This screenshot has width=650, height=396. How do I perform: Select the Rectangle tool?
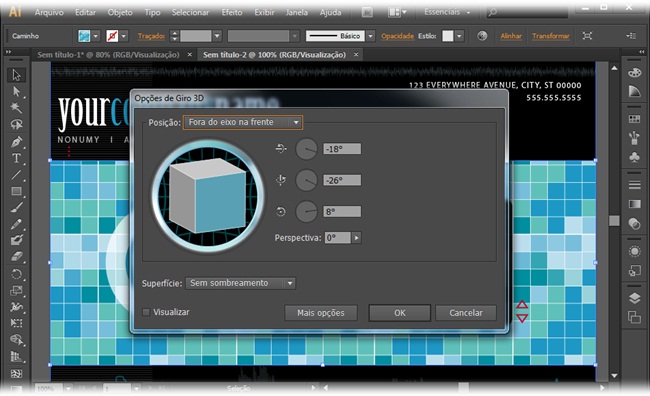coord(16,191)
